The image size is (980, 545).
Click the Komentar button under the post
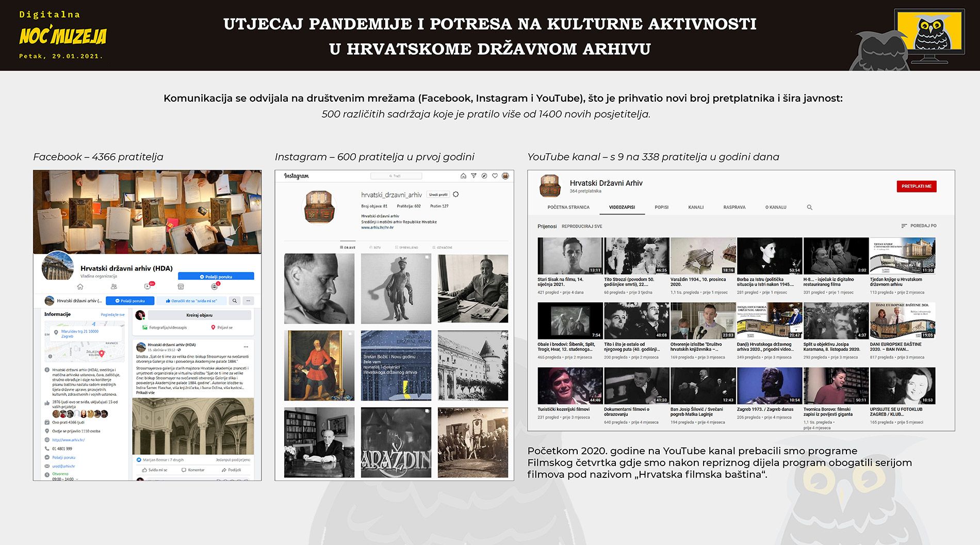[x=193, y=470]
